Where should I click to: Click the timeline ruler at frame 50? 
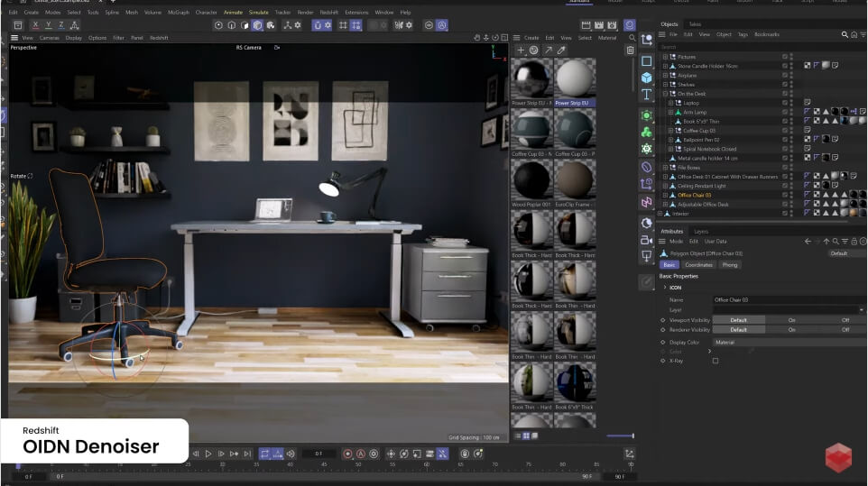358,464
